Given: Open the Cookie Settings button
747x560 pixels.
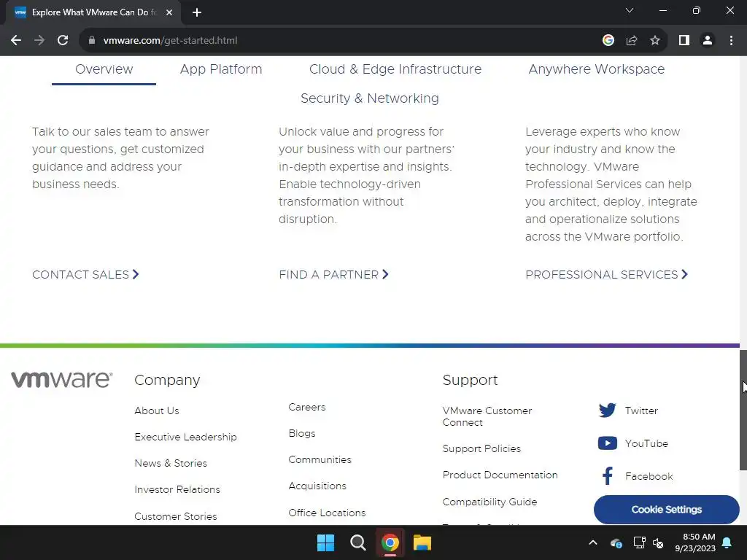Looking at the screenshot, I should pyautogui.click(x=667, y=510).
